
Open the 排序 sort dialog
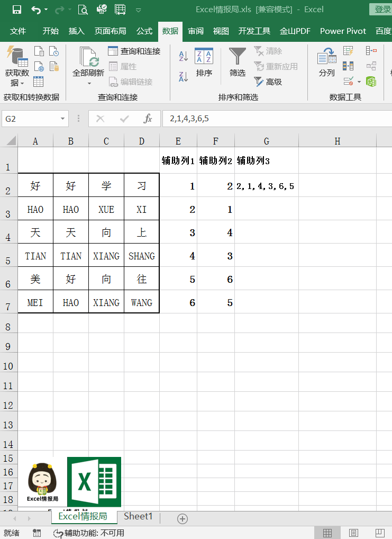[204, 62]
